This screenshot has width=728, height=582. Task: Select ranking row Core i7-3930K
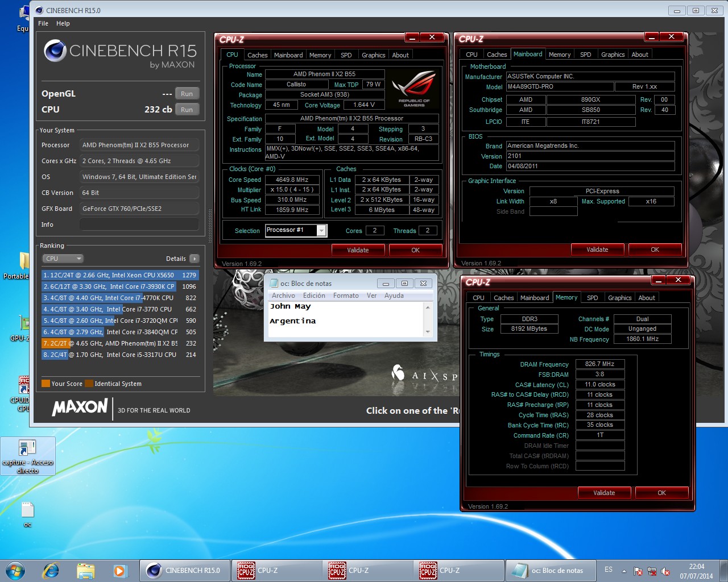click(120, 286)
